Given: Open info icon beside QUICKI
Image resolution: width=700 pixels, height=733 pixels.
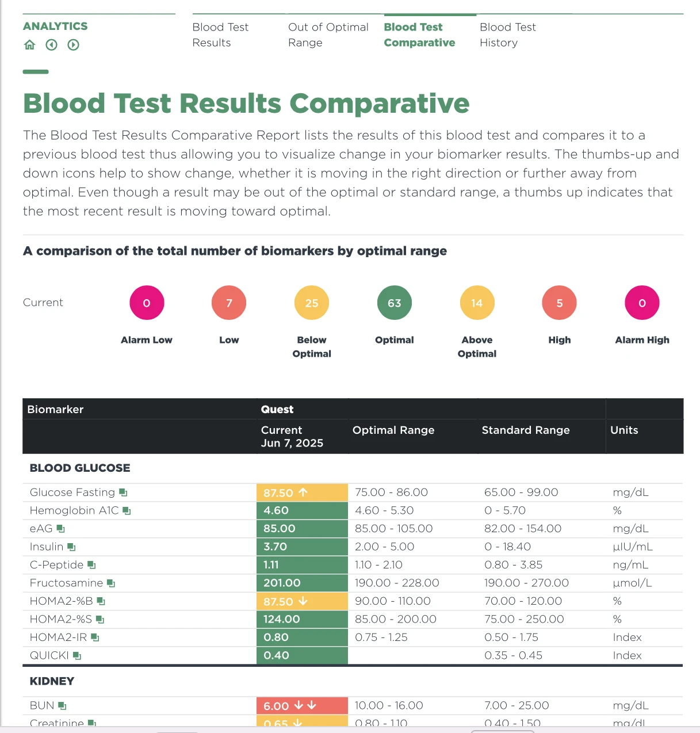Looking at the screenshot, I should coord(77,656).
